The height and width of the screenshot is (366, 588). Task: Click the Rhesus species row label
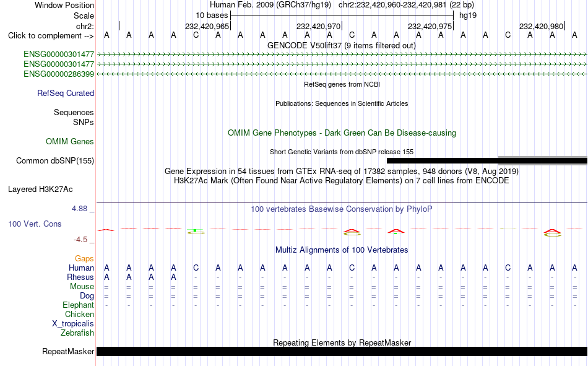click(x=80, y=277)
